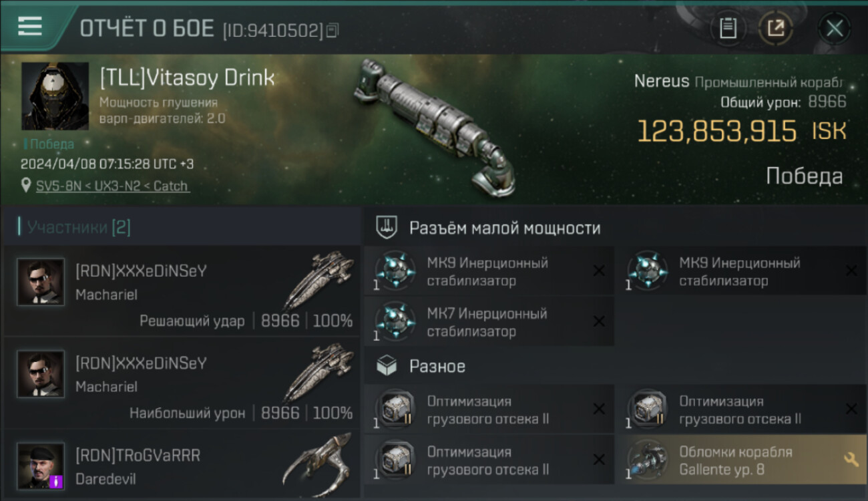Open TRoGVaRRR pilot portrait

[x=41, y=466]
